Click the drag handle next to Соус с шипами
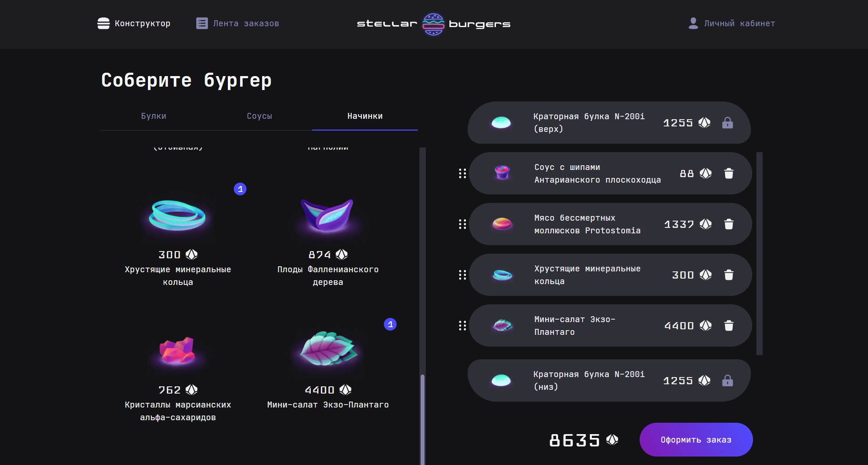Viewport: 868px width, 465px height. point(462,173)
